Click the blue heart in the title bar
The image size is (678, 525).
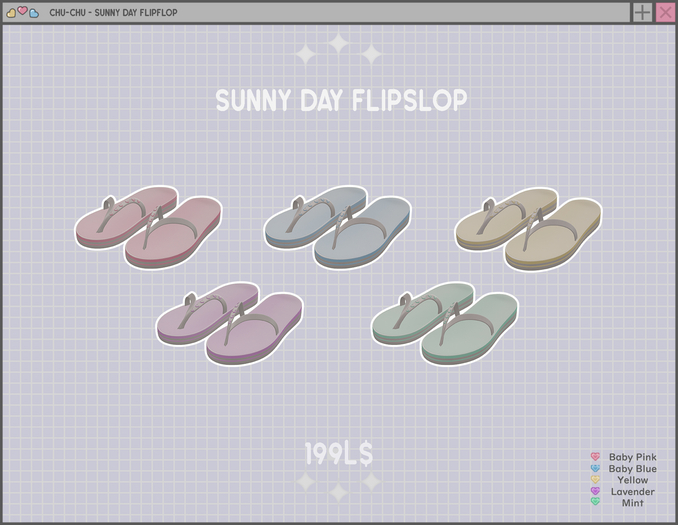pos(34,13)
